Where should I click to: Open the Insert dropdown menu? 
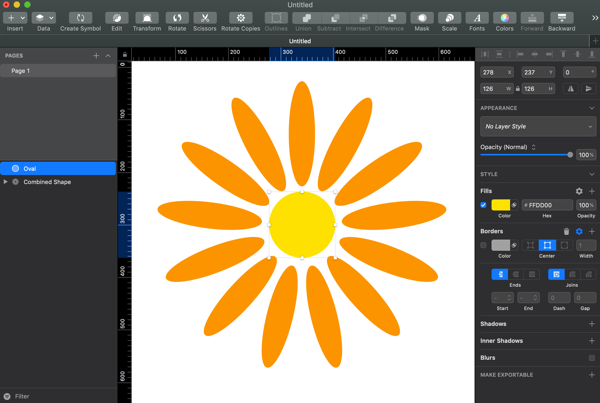pyautogui.click(x=15, y=18)
